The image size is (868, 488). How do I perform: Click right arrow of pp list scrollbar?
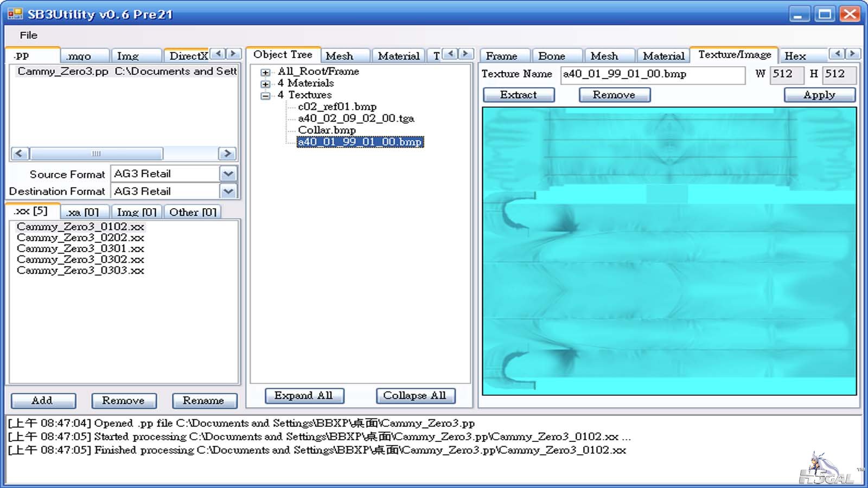click(227, 153)
